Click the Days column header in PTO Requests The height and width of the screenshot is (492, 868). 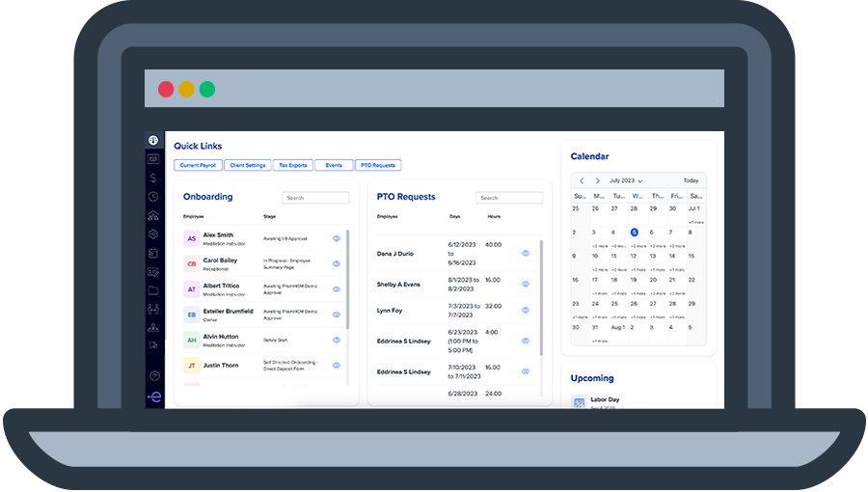click(x=454, y=217)
